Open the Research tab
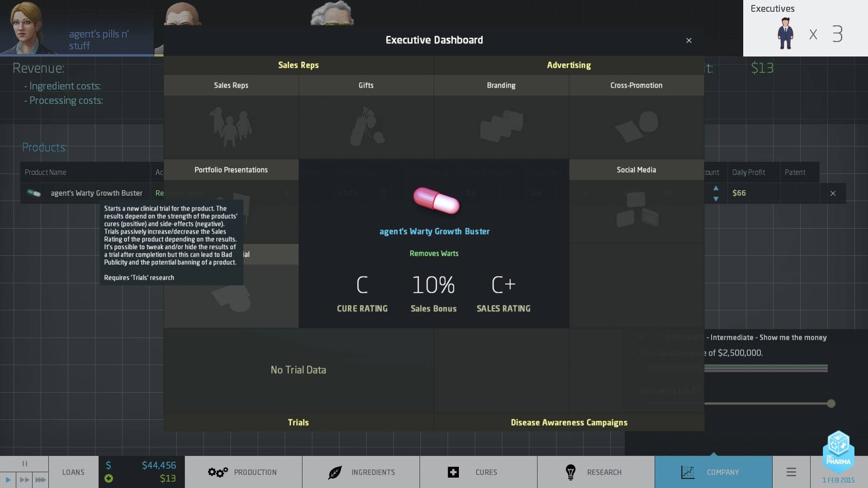868x488 pixels. coord(596,472)
